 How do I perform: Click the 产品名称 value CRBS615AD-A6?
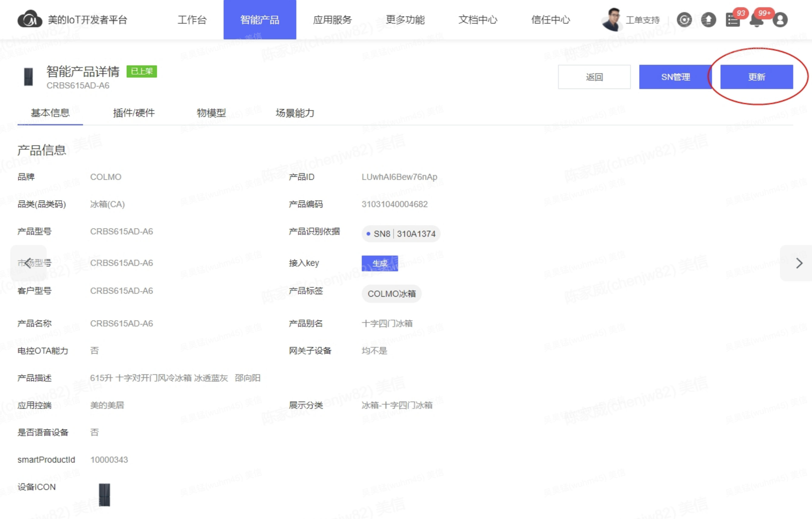(121, 323)
